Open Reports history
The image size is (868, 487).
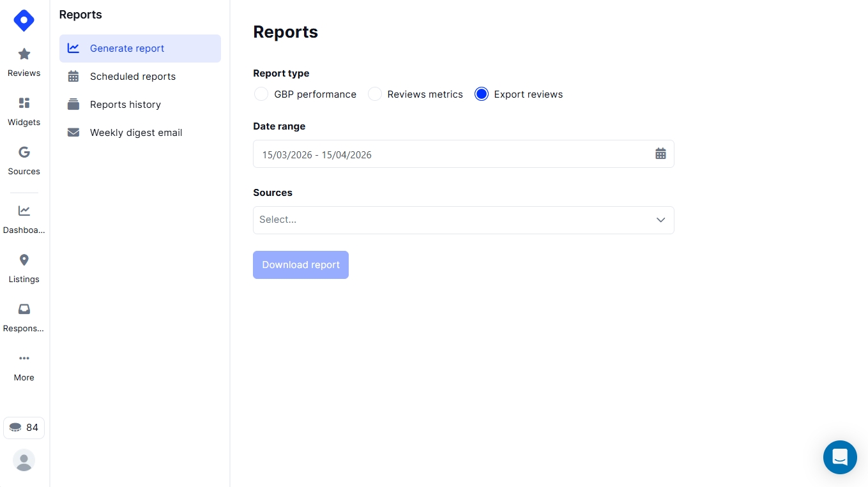(x=126, y=105)
